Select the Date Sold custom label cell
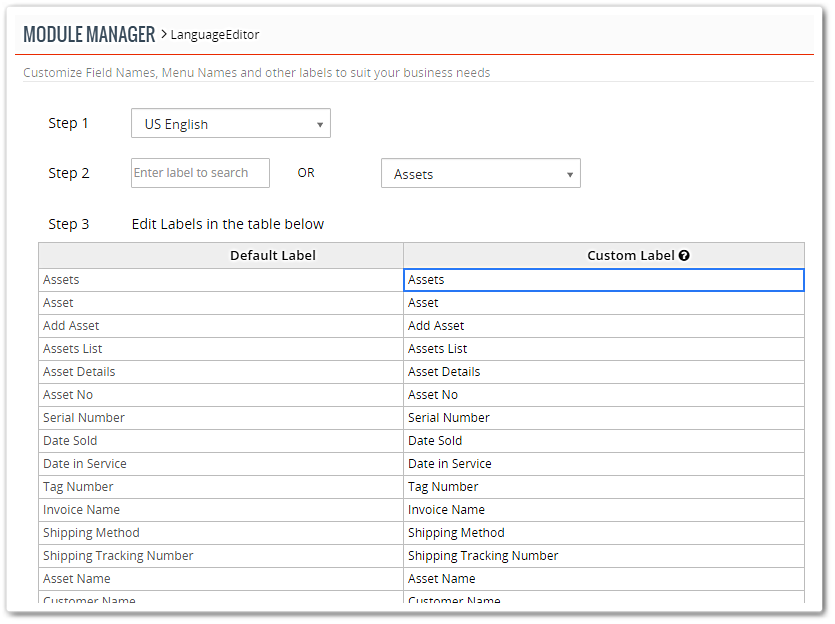 [604, 441]
